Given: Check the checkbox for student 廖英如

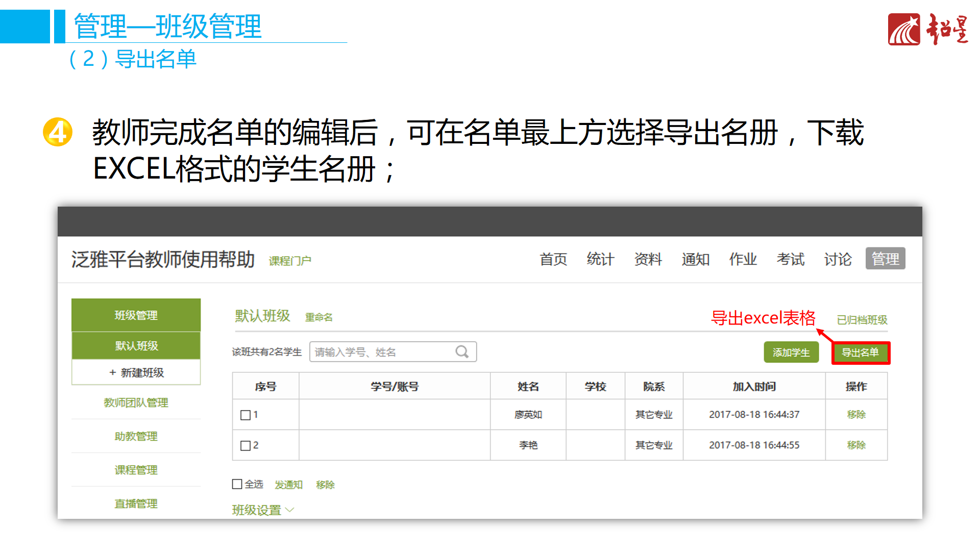Looking at the screenshot, I should [244, 414].
